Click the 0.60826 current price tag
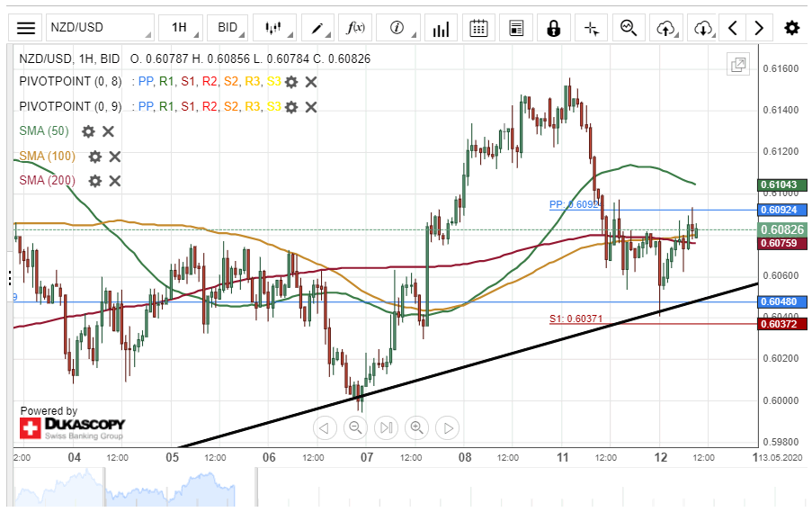Screen dimensions: 812x512 click(782, 229)
